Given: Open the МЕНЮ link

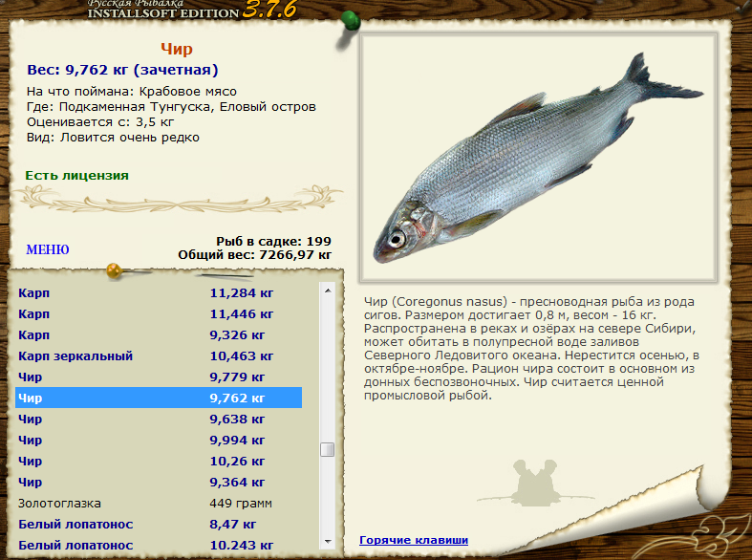Looking at the screenshot, I should tap(48, 249).
